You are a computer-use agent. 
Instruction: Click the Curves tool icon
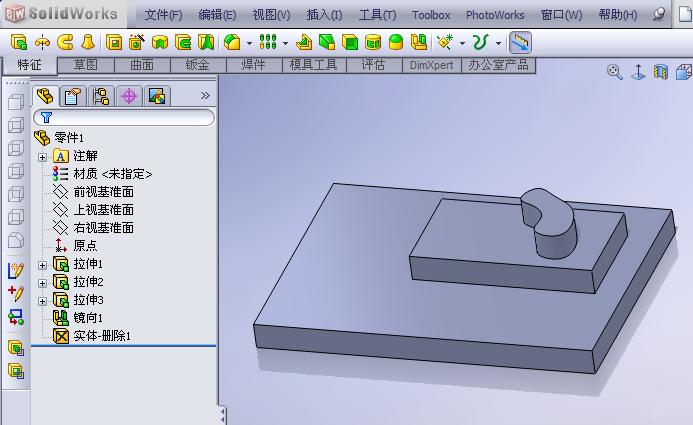[481, 42]
